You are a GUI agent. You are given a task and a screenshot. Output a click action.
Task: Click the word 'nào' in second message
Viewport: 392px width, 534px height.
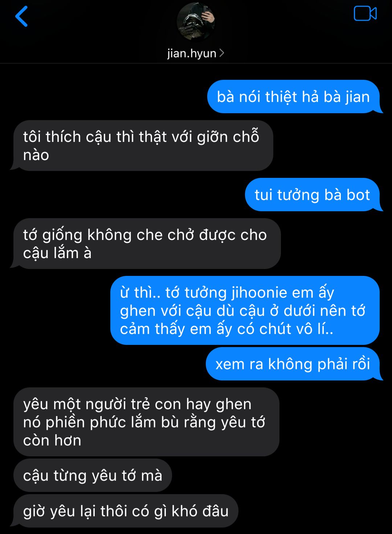pyautogui.click(x=36, y=155)
